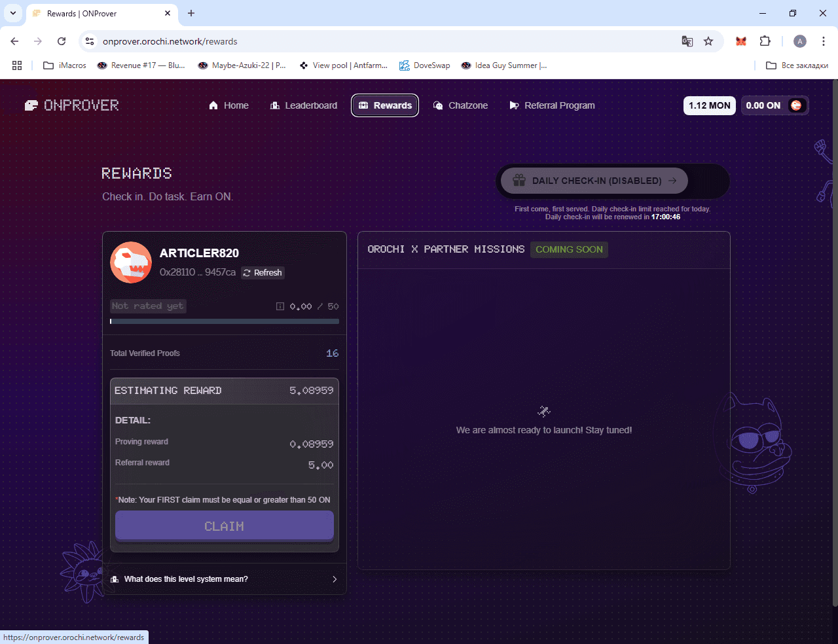Click Referral reward value 5.00
This screenshot has height=644, width=838.
click(321, 465)
